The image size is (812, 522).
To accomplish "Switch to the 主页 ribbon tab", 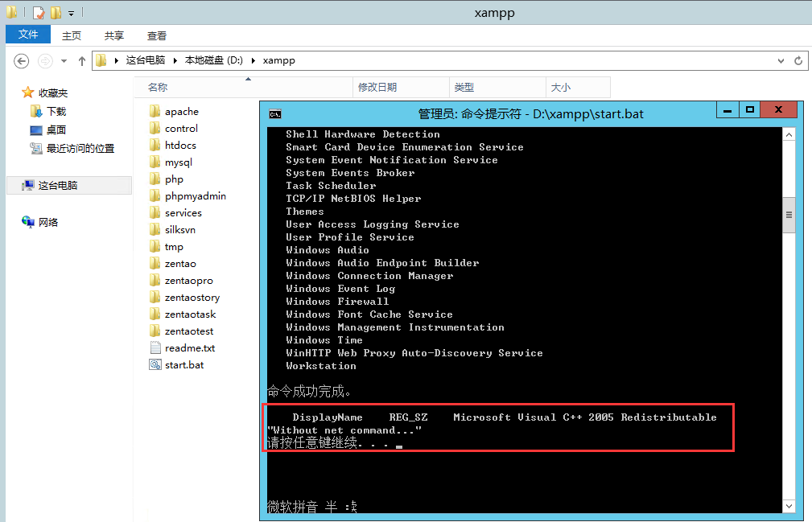I will pyautogui.click(x=72, y=35).
